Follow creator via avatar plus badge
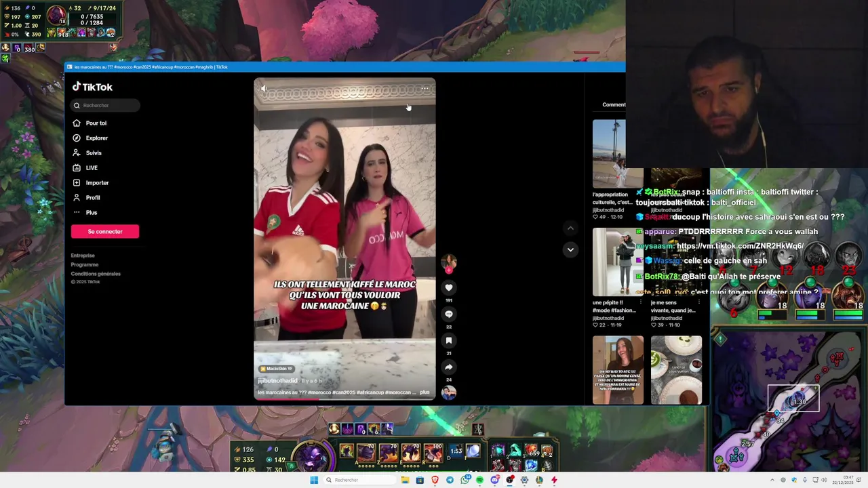Viewport: 868px width, 488px height. (449, 270)
